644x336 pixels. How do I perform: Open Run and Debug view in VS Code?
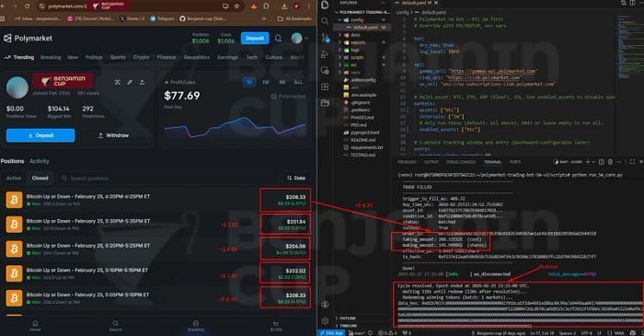click(325, 54)
